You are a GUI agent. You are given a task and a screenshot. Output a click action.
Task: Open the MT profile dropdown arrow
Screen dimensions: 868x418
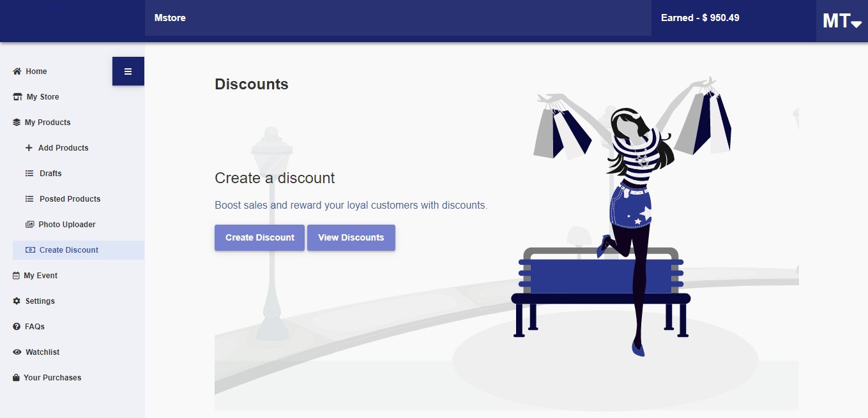click(x=857, y=24)
